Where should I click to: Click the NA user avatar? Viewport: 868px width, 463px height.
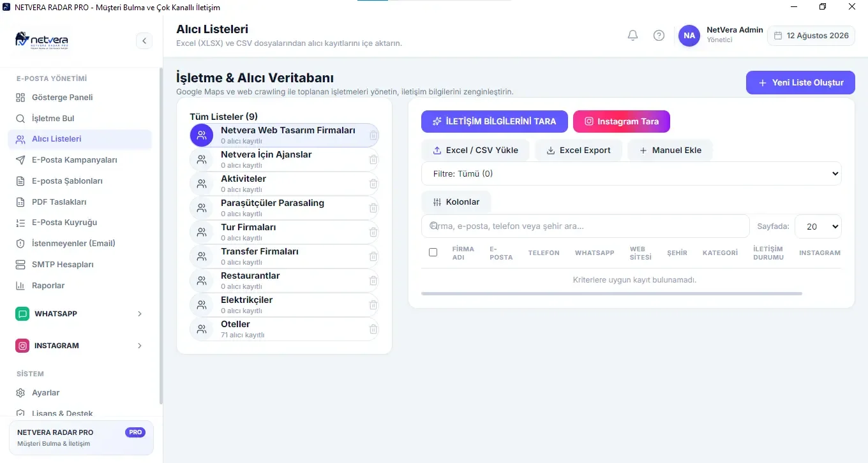point(689,36)
